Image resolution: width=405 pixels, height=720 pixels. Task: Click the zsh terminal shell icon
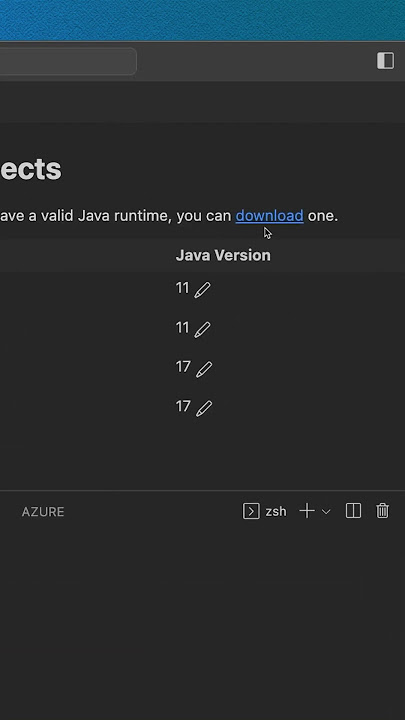tap(251, 511)
